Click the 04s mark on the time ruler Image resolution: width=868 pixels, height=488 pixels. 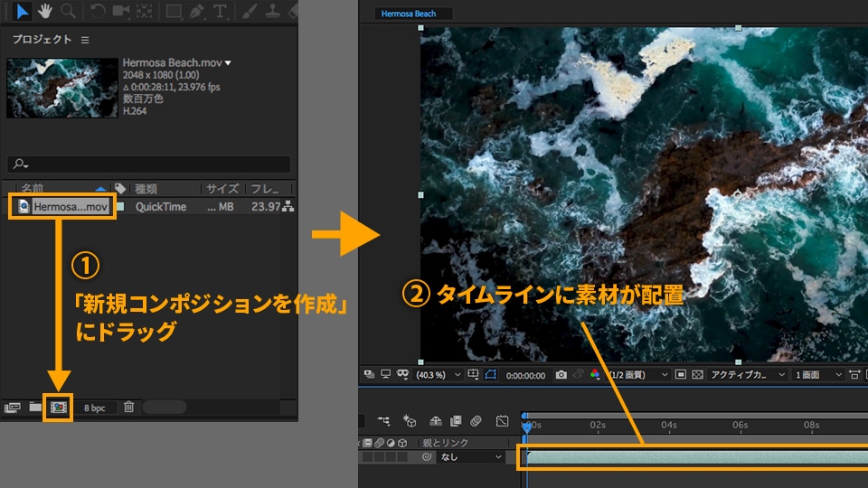point(669,425)
